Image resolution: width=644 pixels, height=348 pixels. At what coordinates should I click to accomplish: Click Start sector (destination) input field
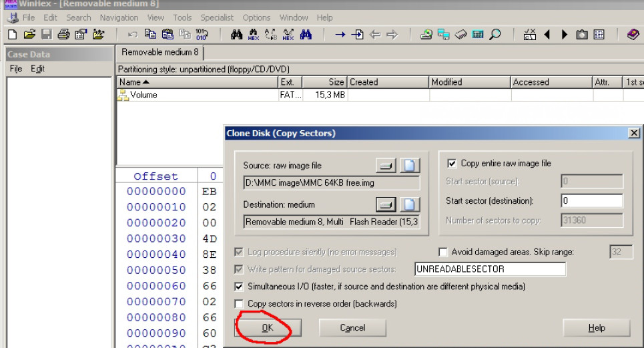point(592,200)
